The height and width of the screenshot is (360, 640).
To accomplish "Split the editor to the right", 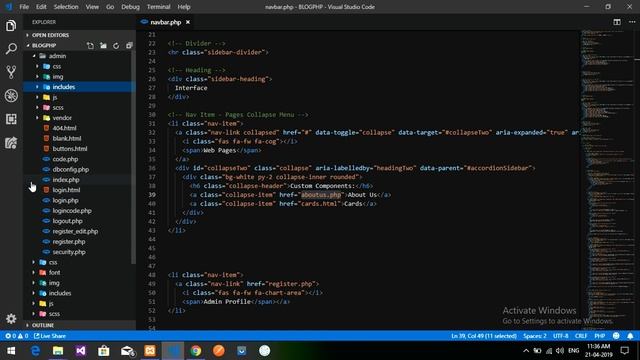I will 617,22.
